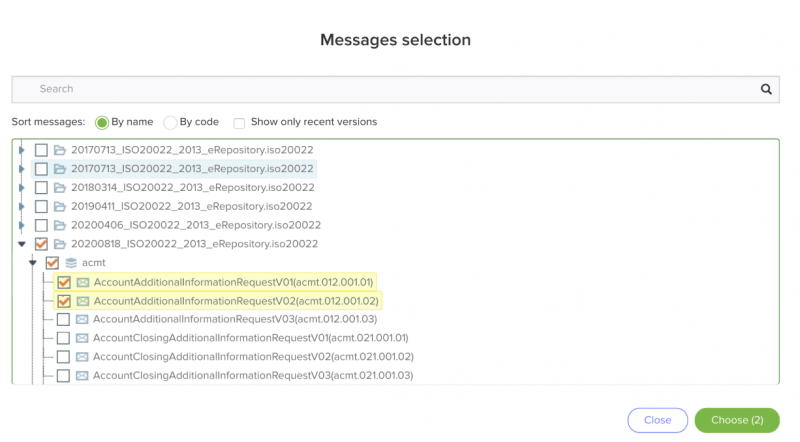Image resolution: width=800 pixels, height=442 pixels.
Task: Click the acmt stack layers icon
Action: pos(71,263)
